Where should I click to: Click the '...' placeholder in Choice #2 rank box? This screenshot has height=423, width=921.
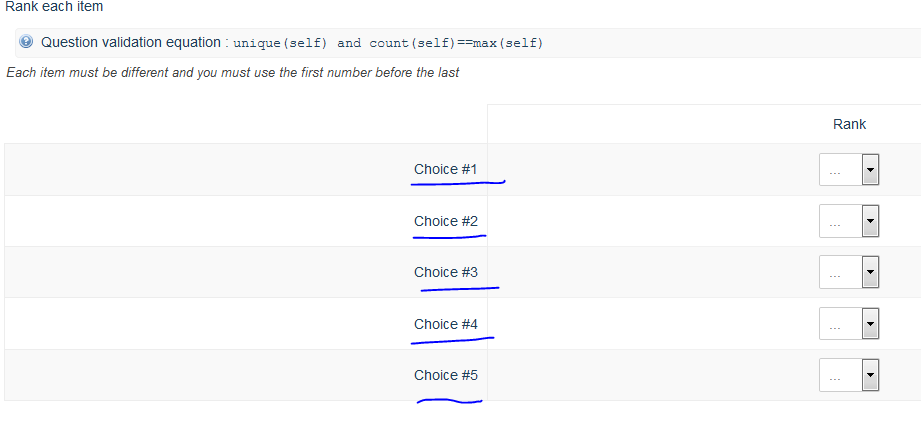[835, 223]
